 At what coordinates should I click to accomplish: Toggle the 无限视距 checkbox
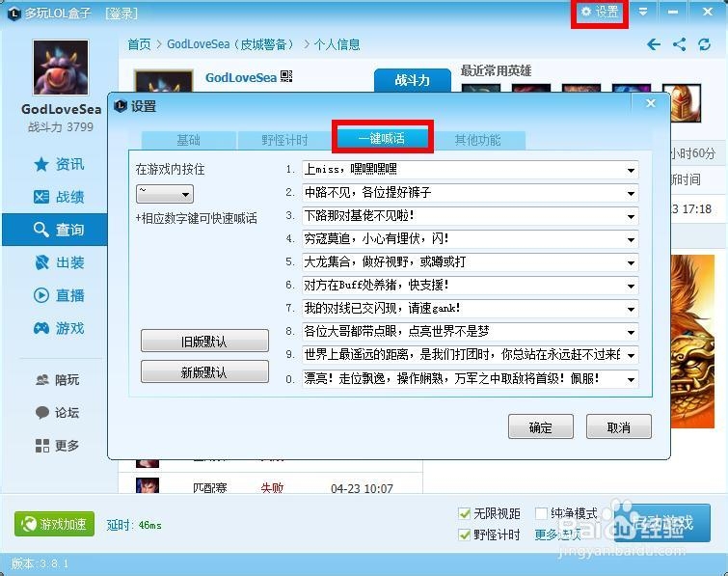(x=464, y=513)
